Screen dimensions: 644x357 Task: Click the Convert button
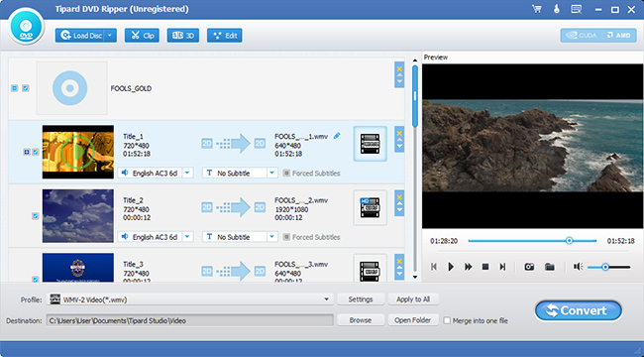579,311
